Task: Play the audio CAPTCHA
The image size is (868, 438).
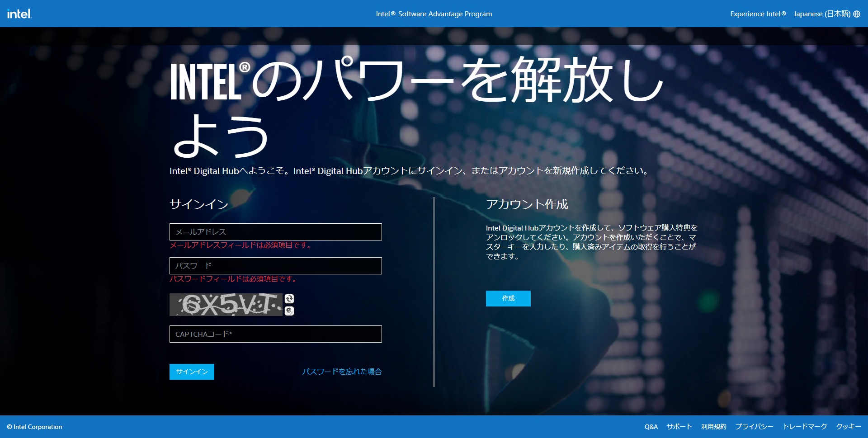Action: pyautogui.click(x=289, y=311)
